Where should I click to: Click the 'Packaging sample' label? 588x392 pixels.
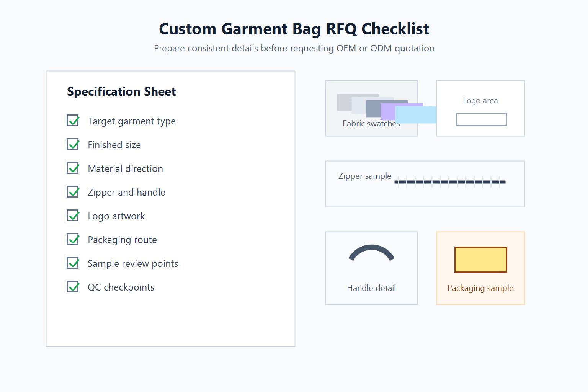(x=480, y=288)
